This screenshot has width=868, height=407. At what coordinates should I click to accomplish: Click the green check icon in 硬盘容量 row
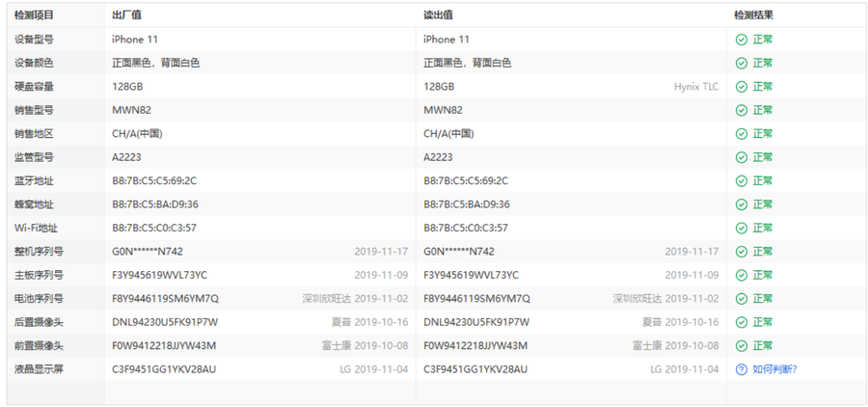742,87
